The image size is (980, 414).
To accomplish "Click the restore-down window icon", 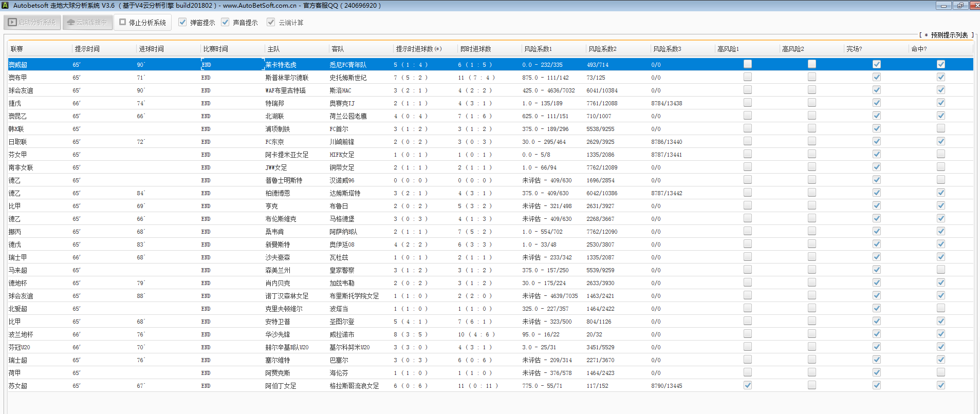I will tap(959, 6).
